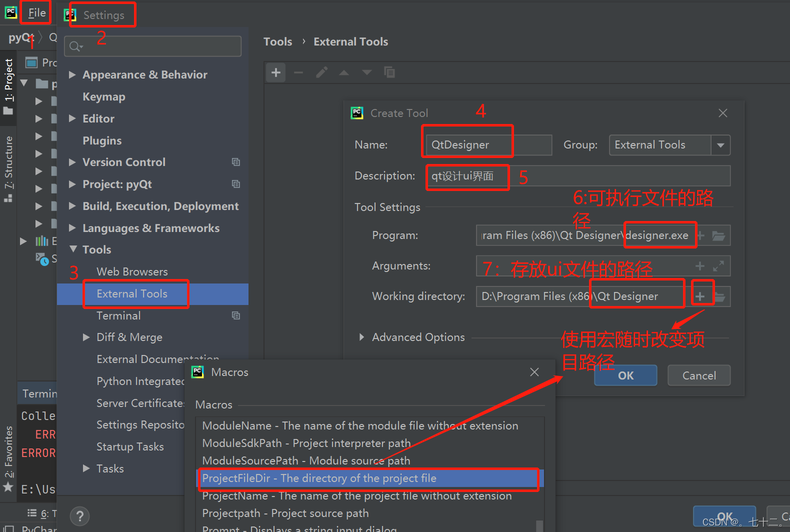Insert macro into Working directory field
This screenshot has height=532, width=790.
point(700,296)
